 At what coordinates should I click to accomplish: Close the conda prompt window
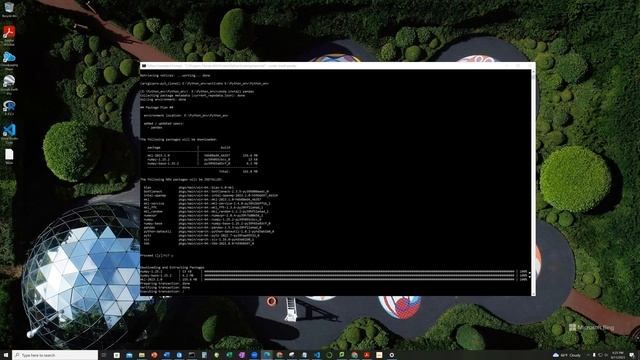click(x=529, y=65)
